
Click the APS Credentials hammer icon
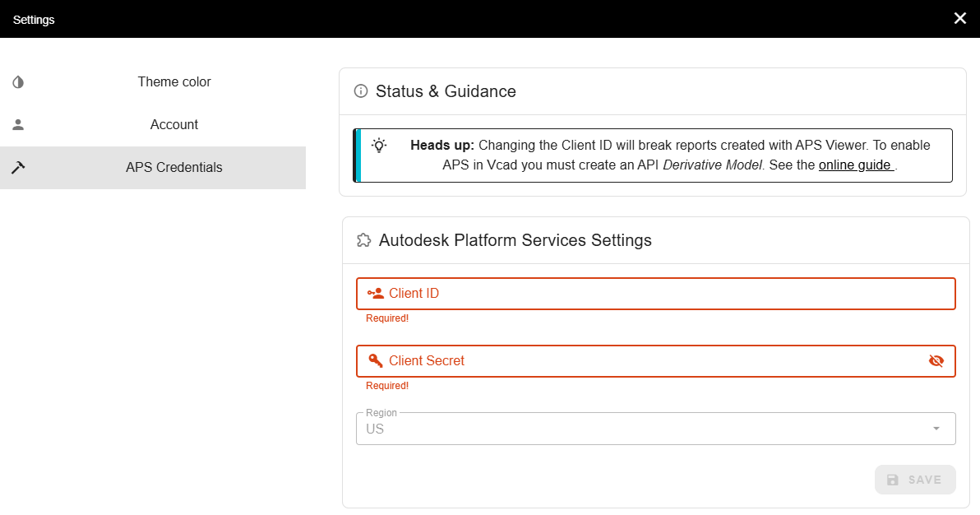(18, 168)
